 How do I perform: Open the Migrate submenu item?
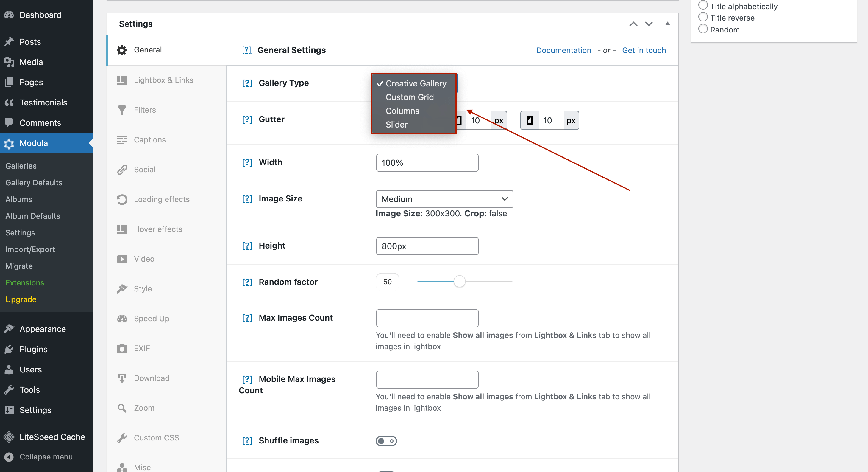(x=19, y=266)
